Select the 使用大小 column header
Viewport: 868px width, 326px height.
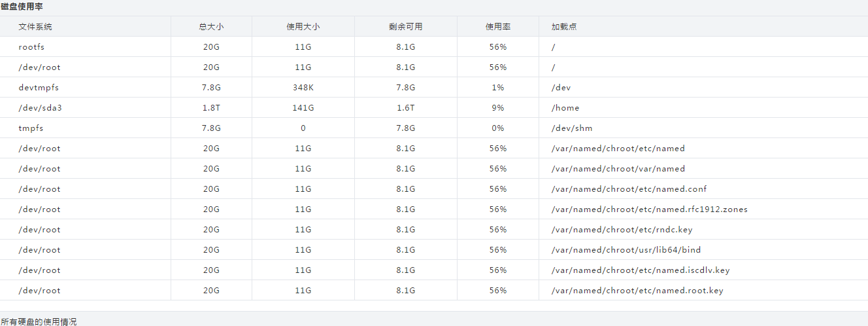coord(303,27)
